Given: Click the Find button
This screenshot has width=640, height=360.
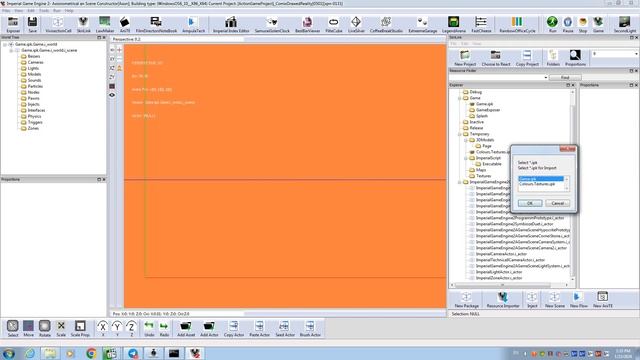Looking at the screenshot, I should [565, 77].
